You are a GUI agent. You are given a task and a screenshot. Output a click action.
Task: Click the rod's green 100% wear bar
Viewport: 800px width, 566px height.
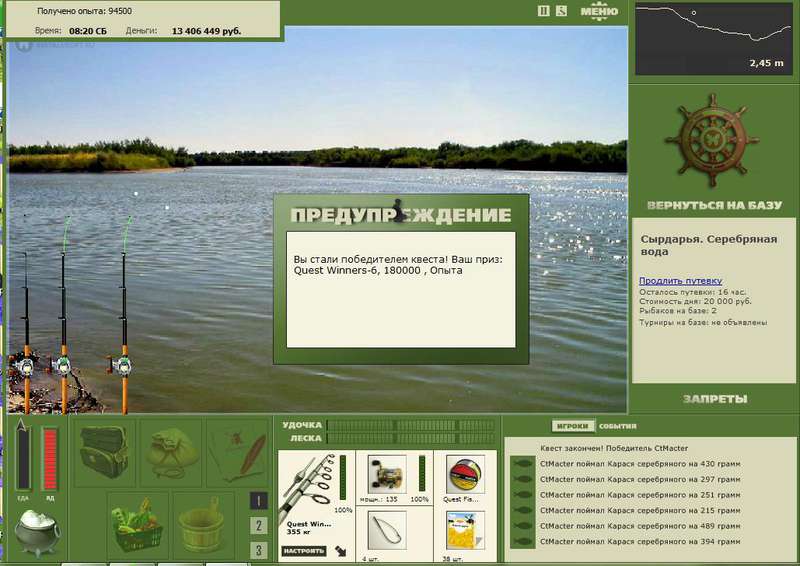point(342,478)
